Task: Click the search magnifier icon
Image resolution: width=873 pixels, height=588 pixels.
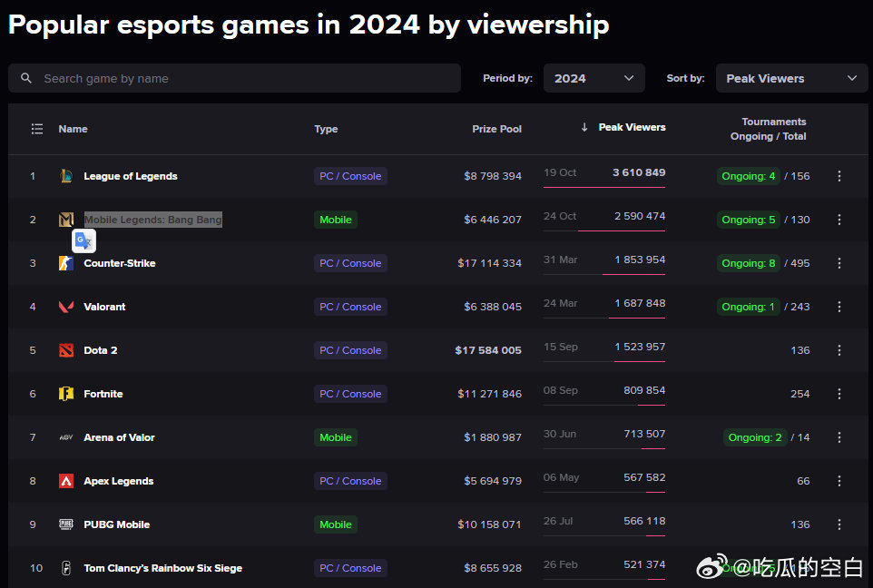Action: click(x=26, y=78)
